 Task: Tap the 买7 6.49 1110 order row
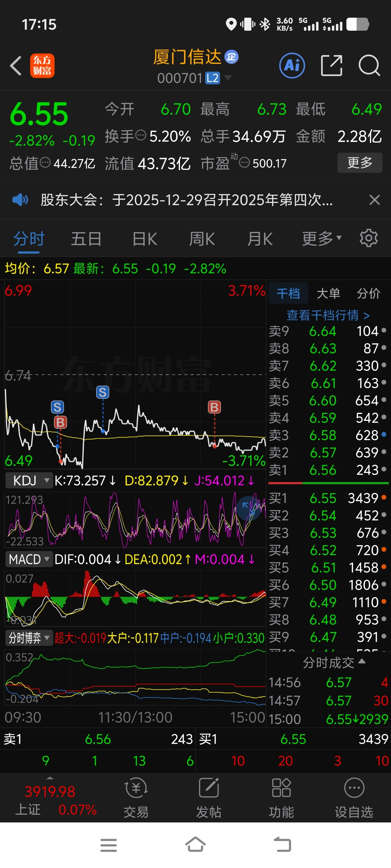(328, 602)
